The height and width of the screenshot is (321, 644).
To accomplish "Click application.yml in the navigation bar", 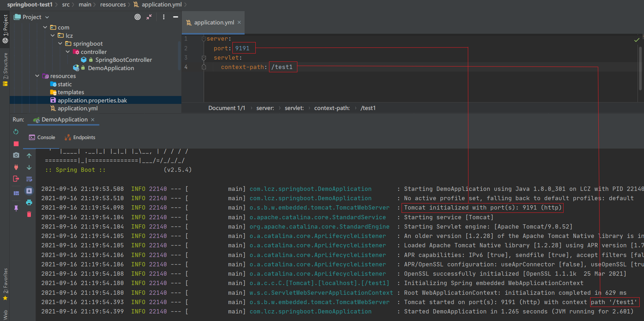I will pyautogui.click(x=158, y=5).
